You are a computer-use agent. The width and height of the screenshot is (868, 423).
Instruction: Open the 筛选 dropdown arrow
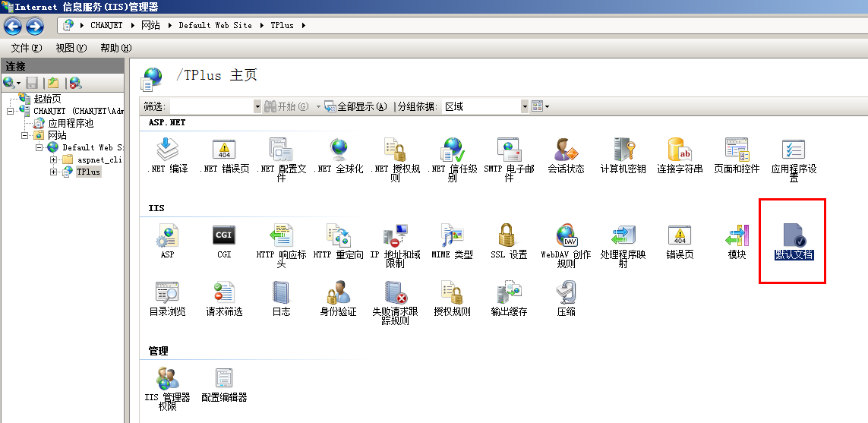257,106
